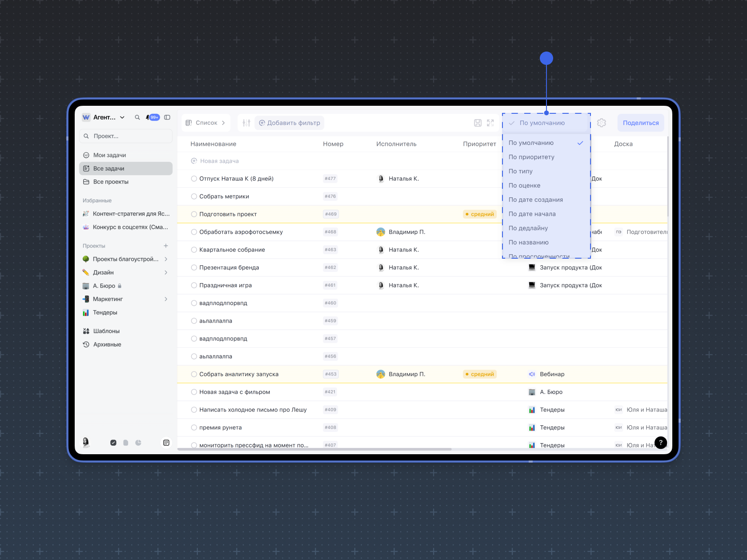747x560 pixels.
Task: Expand the 'Маркетинг' project chevron
Action: (166, 299)
